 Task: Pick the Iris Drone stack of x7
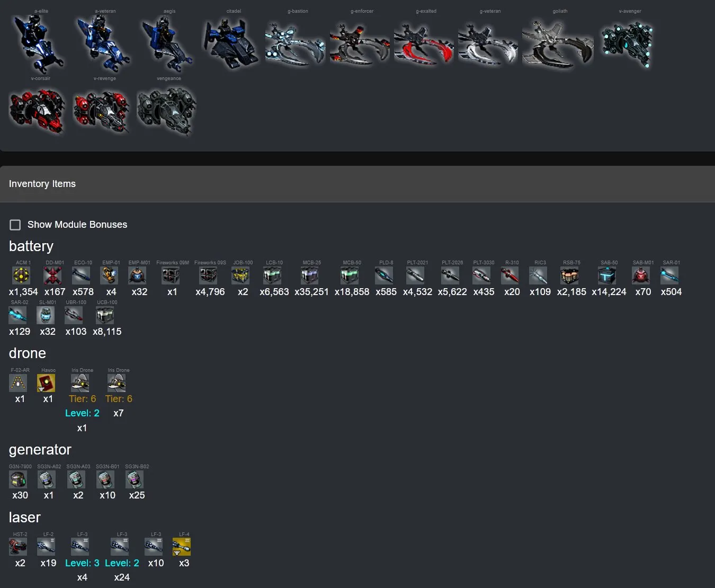(117, 383)
